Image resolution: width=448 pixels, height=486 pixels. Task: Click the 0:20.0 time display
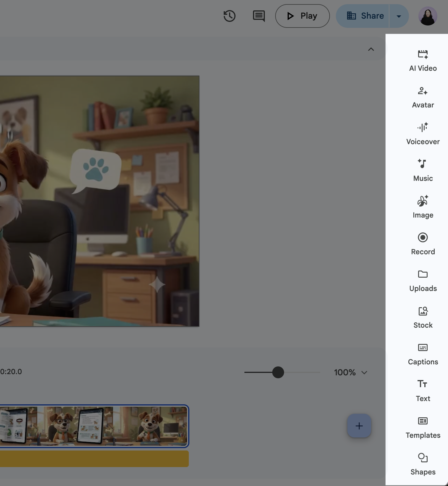pos(11,372)
